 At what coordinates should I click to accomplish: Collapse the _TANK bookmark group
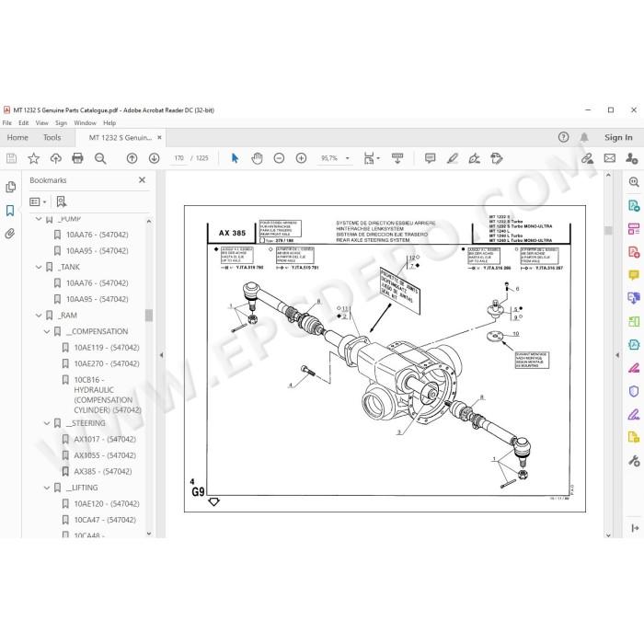[x=39, y=267]
